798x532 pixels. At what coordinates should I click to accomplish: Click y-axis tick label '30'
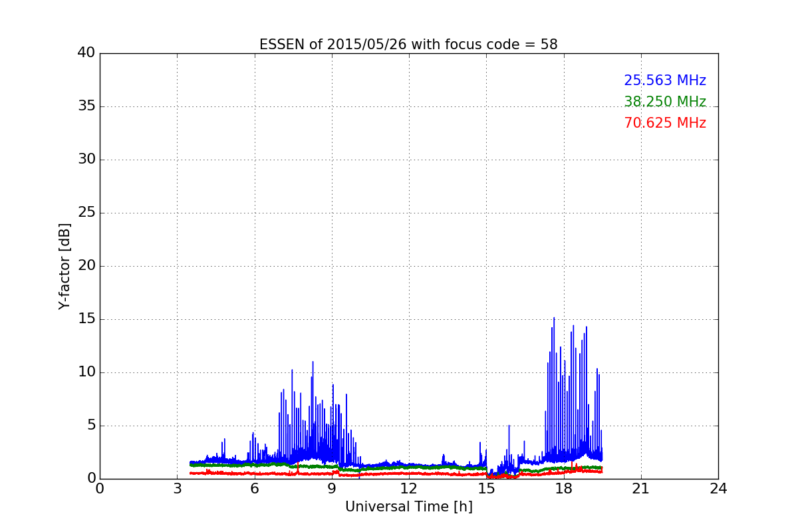86,160
